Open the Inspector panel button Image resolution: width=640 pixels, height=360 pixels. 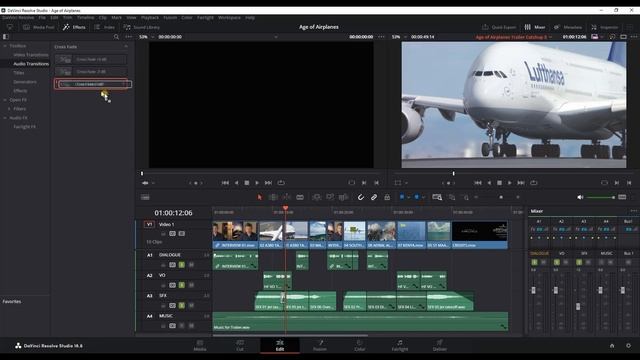(604, 27)
